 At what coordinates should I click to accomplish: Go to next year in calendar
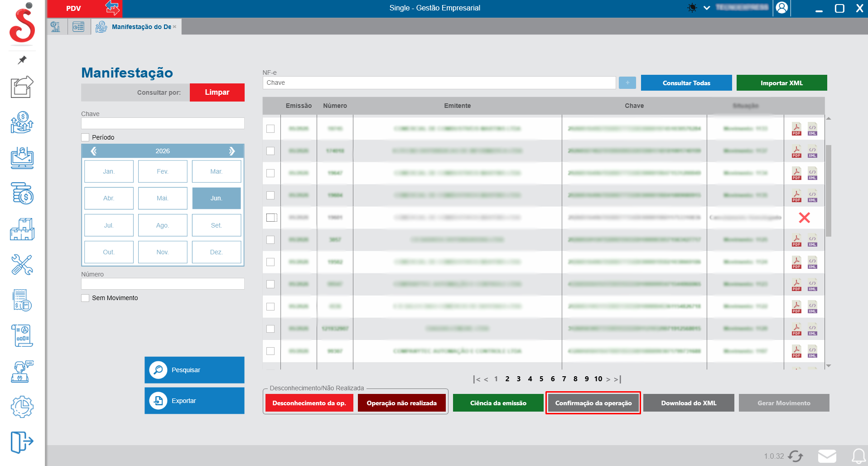point(232,151)
